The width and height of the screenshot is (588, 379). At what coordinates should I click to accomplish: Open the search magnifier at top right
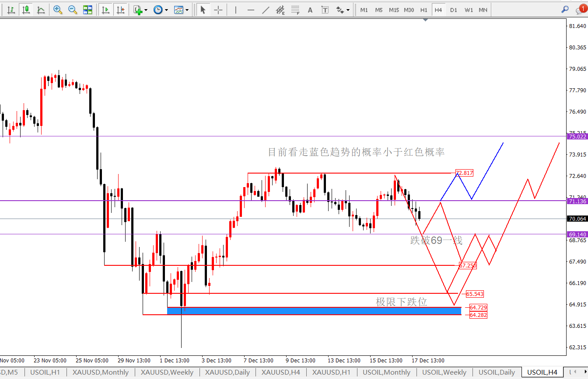[x=565, y=9]
